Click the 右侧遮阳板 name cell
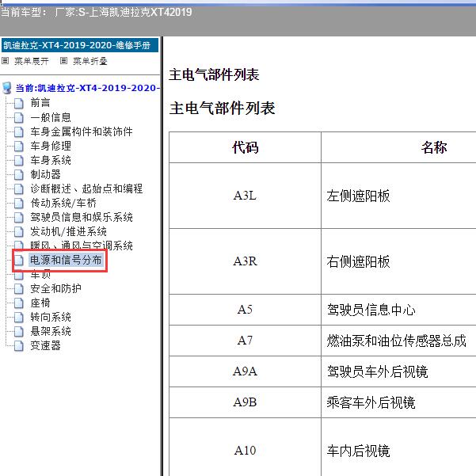The height and width of the screenshot is (476, 476). point(398,261)
